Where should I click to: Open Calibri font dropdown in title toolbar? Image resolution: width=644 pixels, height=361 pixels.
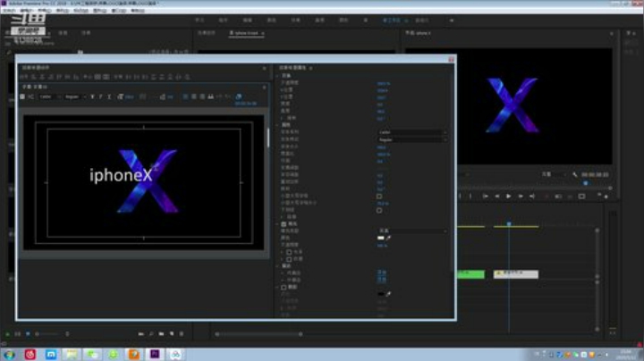click(50, 97)
